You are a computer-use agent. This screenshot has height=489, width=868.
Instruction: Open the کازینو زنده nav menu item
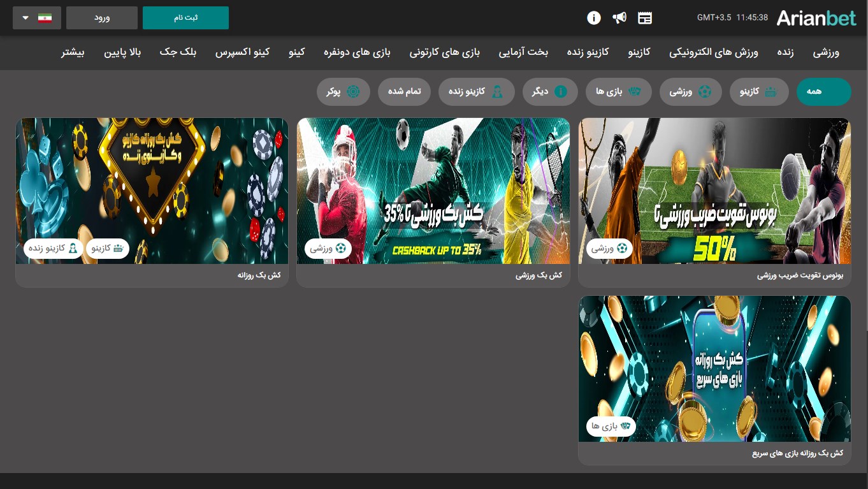pos(588,52)
